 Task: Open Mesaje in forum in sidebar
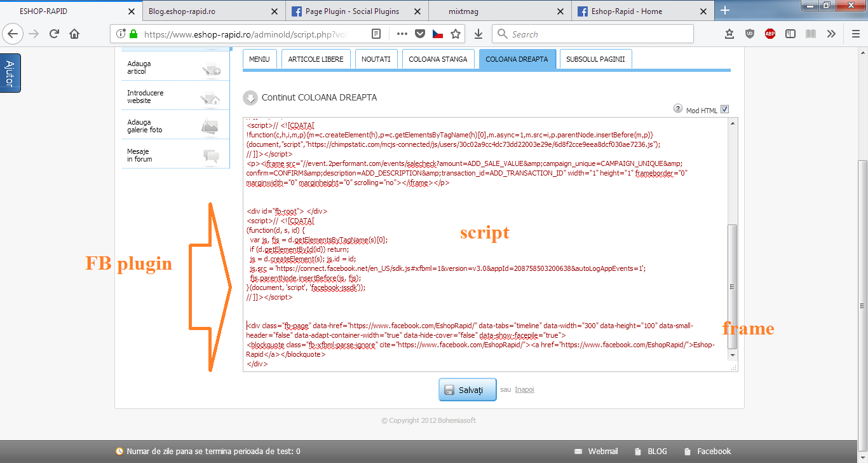(175, 155)
